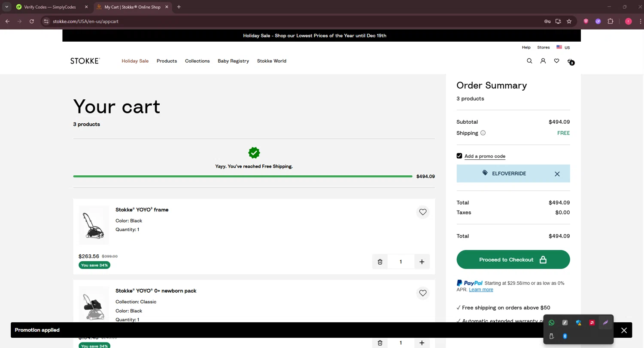Viewport: 644px width, 348px height.
Task: Add Stokke YOYO³ frame to wishlist via heart
Action: click(x=423, y=212)
